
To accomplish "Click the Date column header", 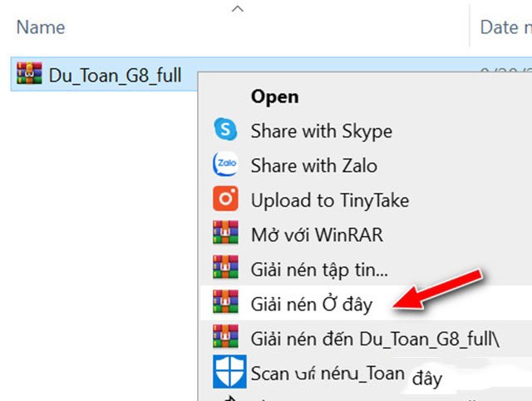I will point(505,27).
